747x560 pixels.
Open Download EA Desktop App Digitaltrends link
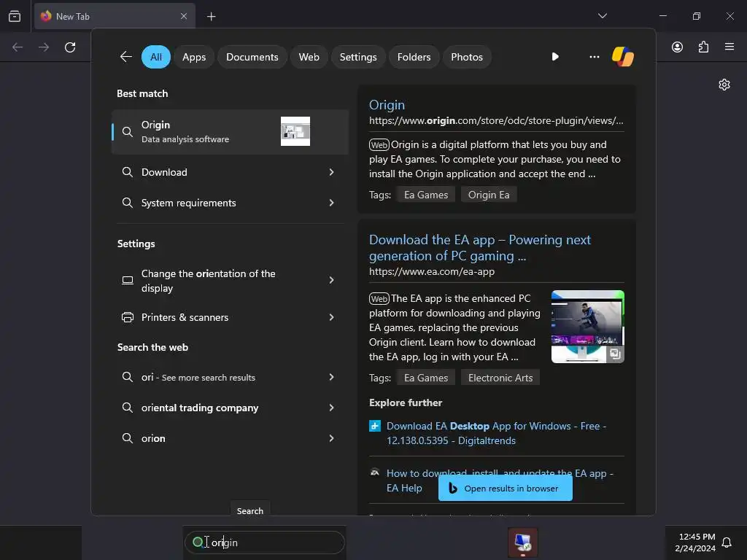tap(496, 433)
